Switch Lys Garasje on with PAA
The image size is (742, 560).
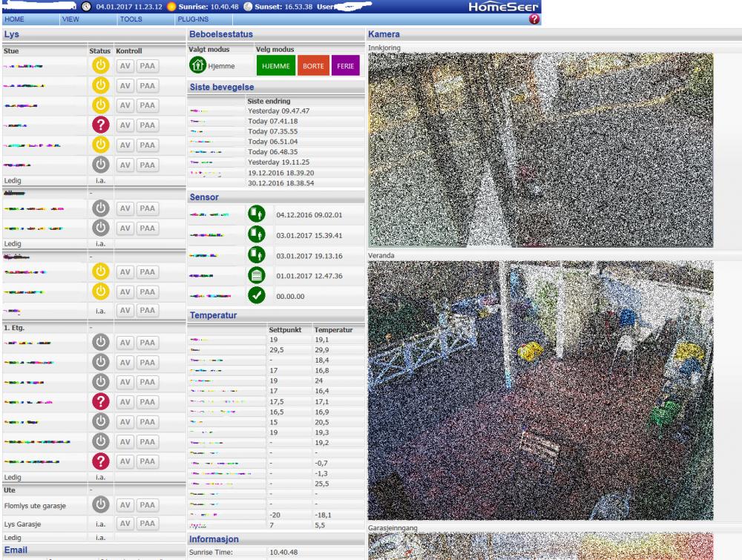[147, 525]
